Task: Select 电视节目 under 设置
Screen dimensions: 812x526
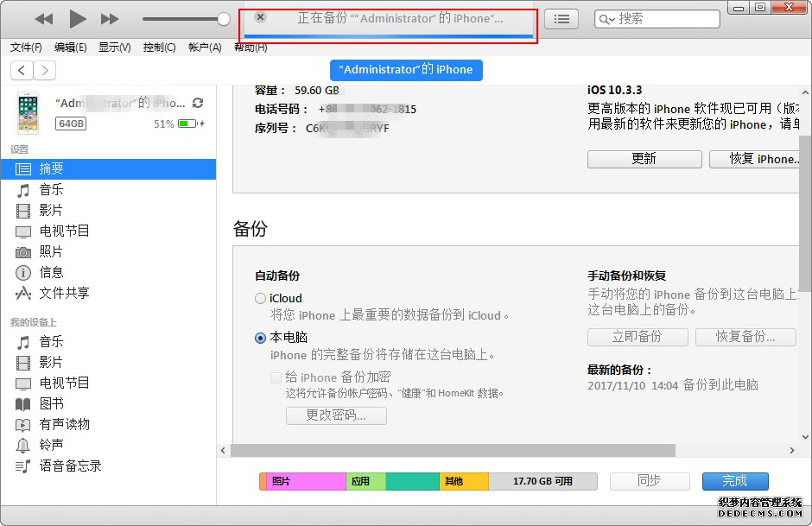Action: [108, 231]
